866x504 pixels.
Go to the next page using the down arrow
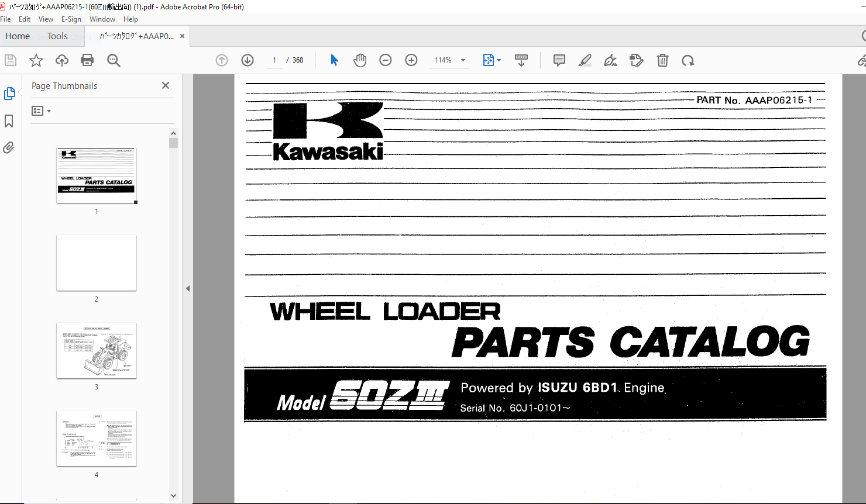tap(248, 60)
